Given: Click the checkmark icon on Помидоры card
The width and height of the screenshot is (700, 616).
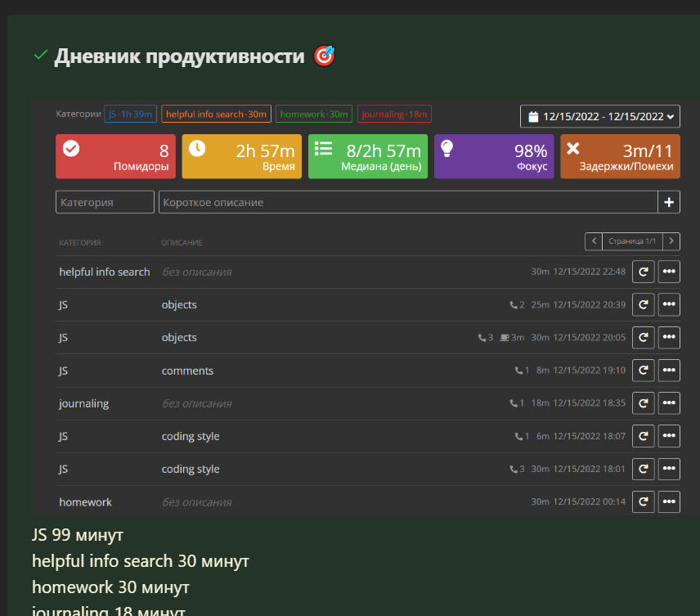Looking at the screenshot, I should (71, 148).
